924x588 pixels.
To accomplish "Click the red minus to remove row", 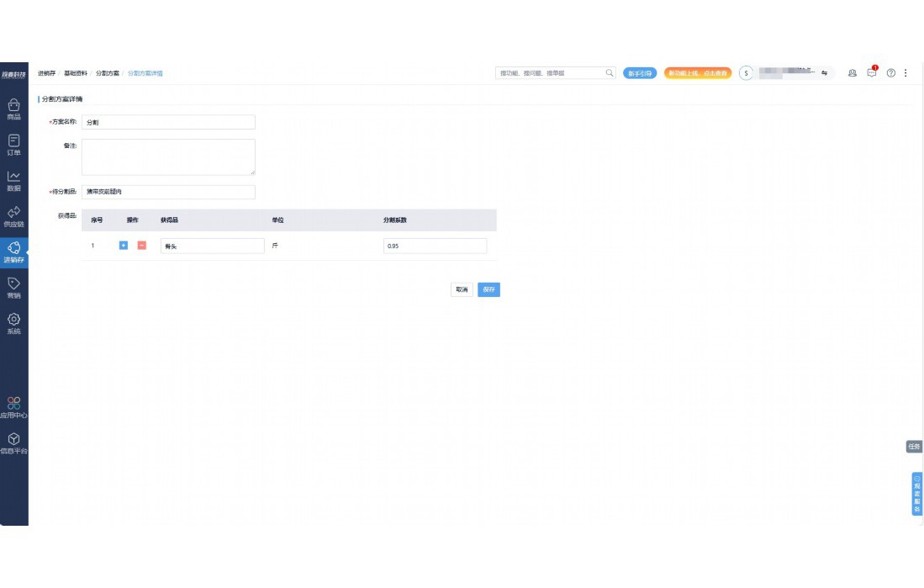I will (x=141, y=246).
